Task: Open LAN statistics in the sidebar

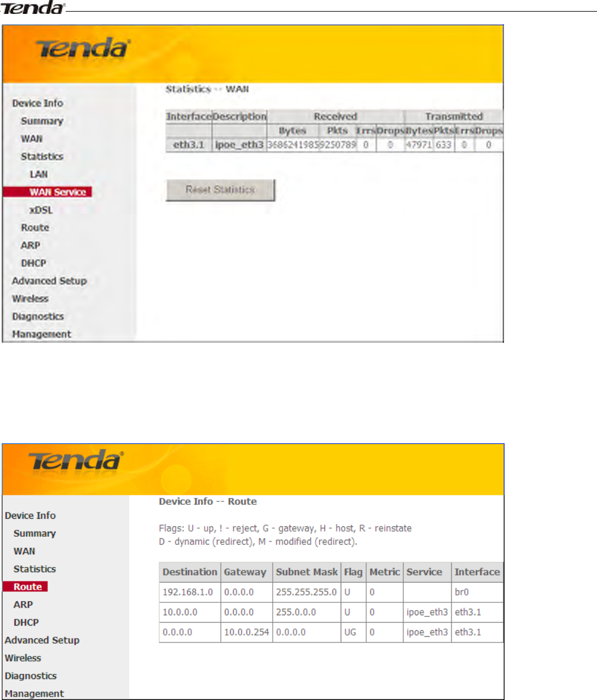Action: [39, 174]
